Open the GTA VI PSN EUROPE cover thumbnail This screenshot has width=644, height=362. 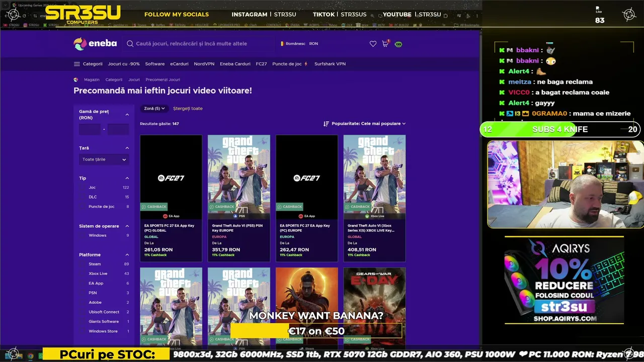(239, 177)
